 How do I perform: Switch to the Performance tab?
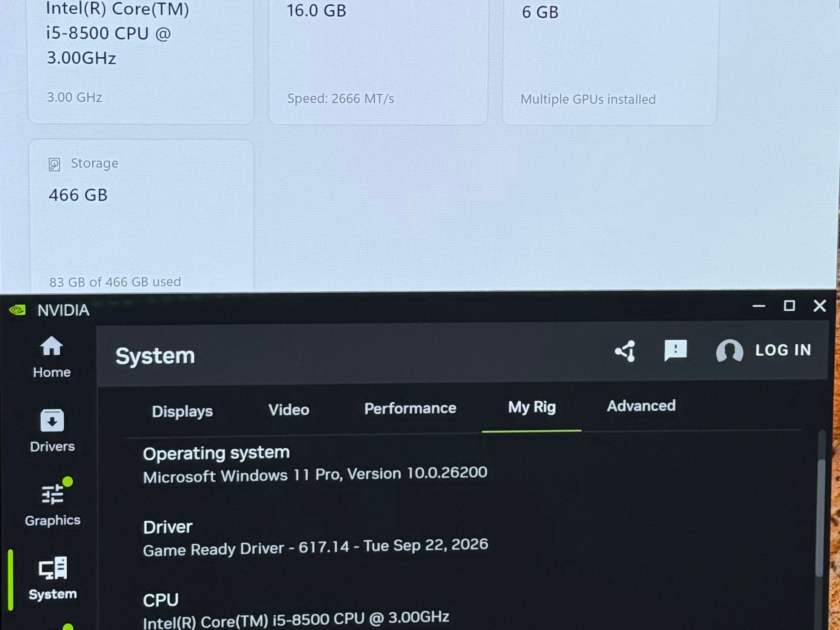tap(410, 408)
